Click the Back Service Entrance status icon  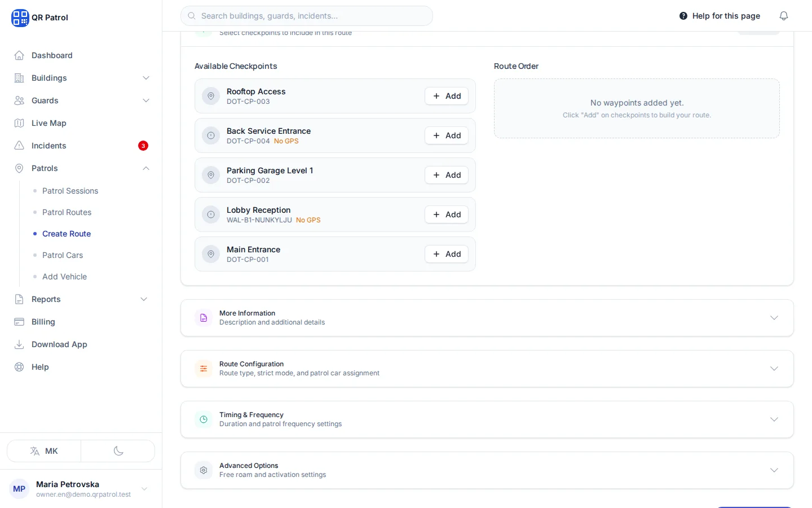(x=211, y=135)
